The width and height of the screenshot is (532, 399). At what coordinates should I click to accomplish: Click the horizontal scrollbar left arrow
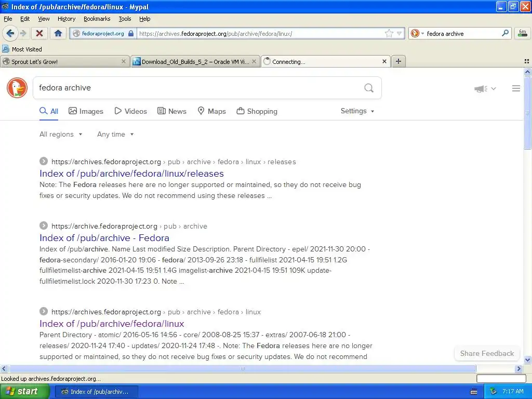(x=4, y=368)
